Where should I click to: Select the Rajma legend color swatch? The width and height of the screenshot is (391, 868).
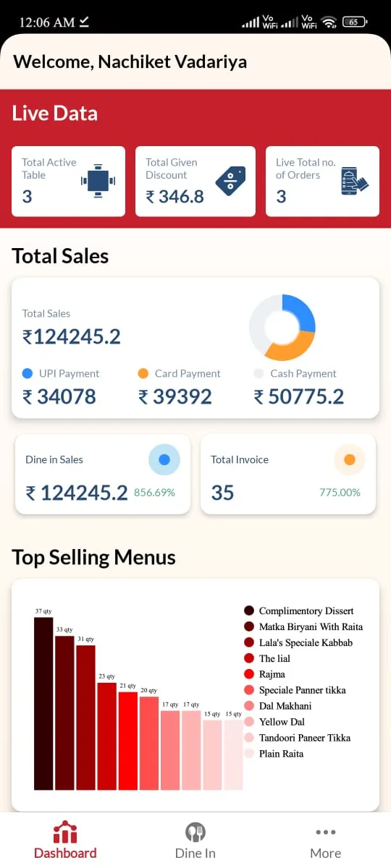[x=249, y=674]
